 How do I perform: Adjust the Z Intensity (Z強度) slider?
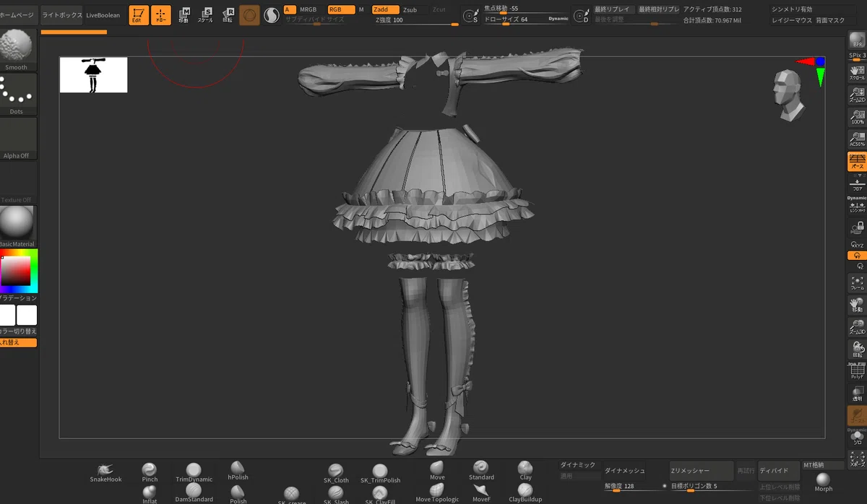[x=417, y=20]
